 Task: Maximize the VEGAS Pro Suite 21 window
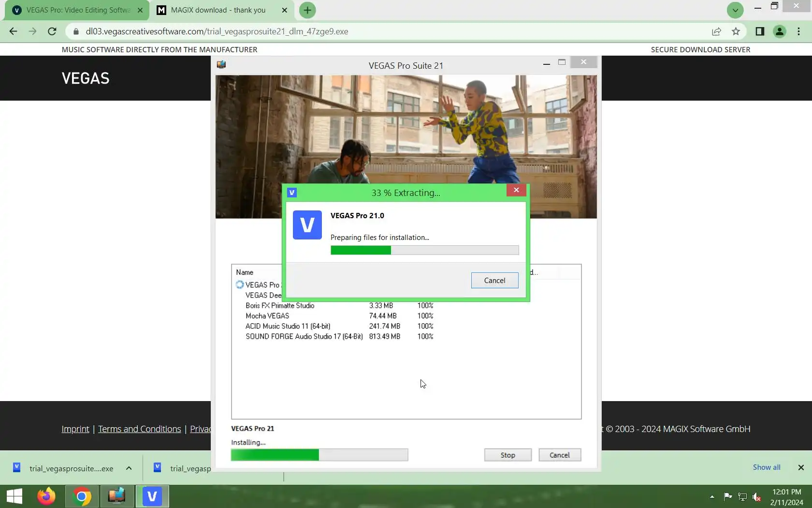coord(562,62)
